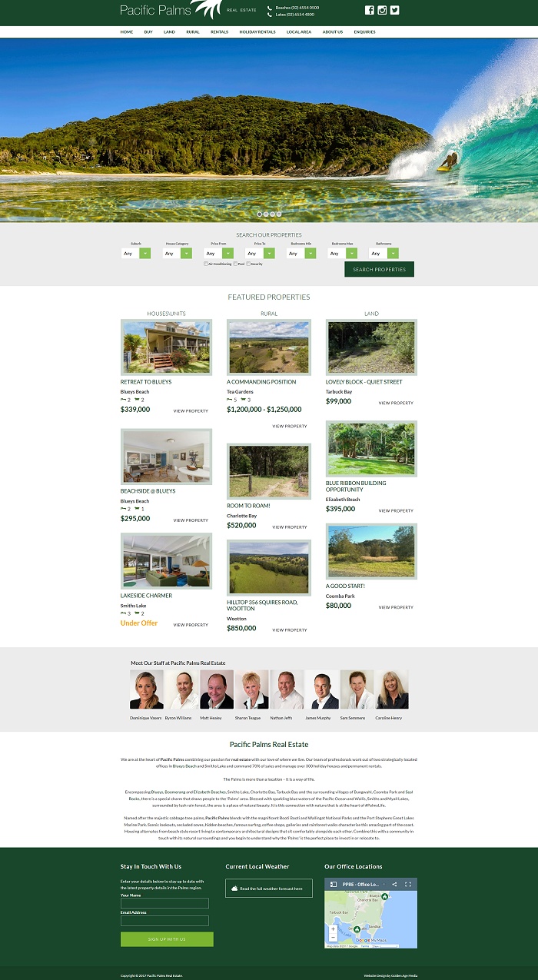Click the weather cloud icon
Image resolution: width=538 pixels, height=980 pixels.
[233, 889]
